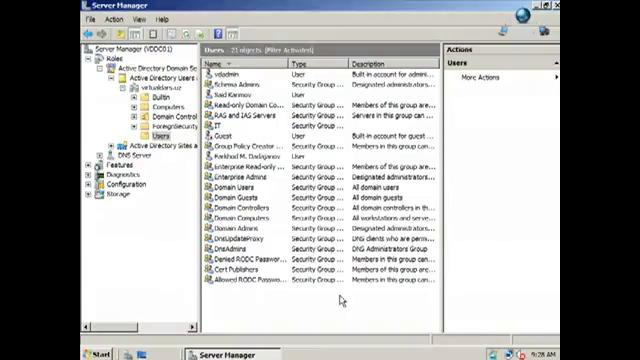Image resolution: width=640 pixels, height=360 pixels.
Task: Expand the Configuration tree node
Action: tap(88, 184)
